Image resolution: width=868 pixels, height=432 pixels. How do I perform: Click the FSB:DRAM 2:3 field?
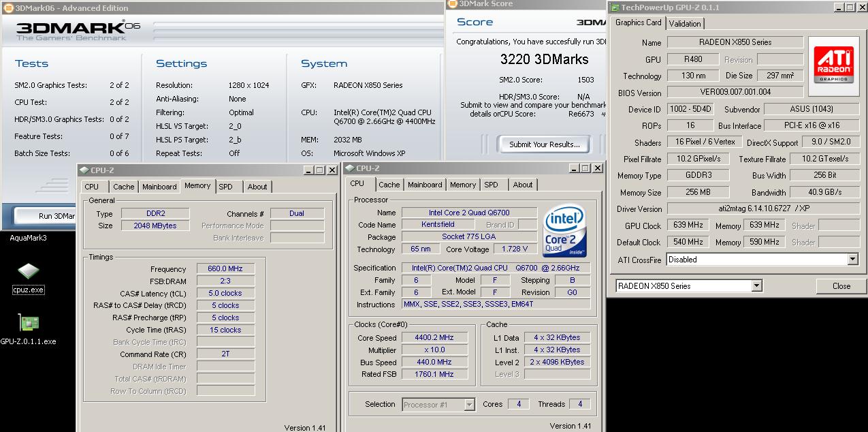coord(225,281)
